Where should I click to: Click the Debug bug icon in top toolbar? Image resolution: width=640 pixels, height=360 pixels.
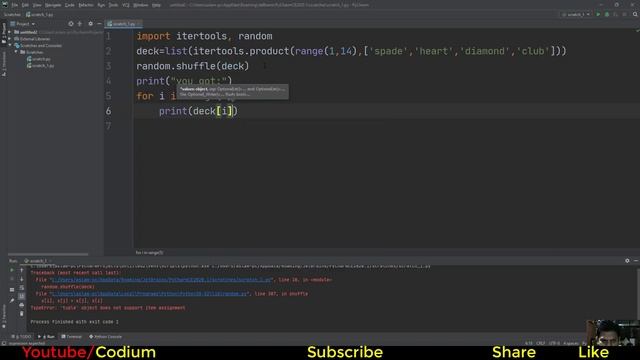[x=607, y=14]
